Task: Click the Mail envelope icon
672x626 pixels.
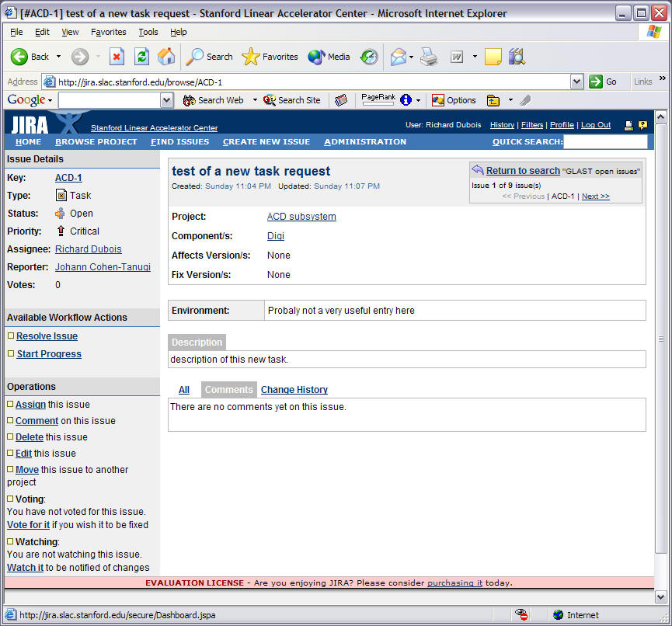Action: [399, 57]
